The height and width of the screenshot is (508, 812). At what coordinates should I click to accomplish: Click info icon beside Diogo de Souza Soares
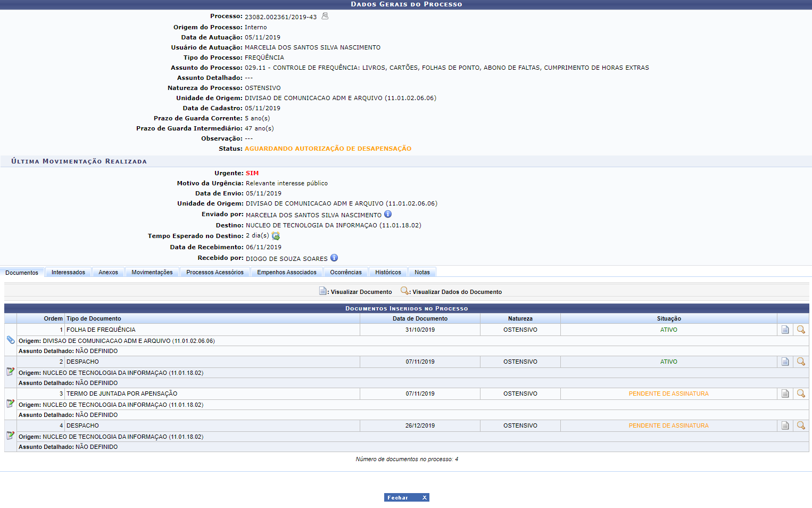click(334, 258)
